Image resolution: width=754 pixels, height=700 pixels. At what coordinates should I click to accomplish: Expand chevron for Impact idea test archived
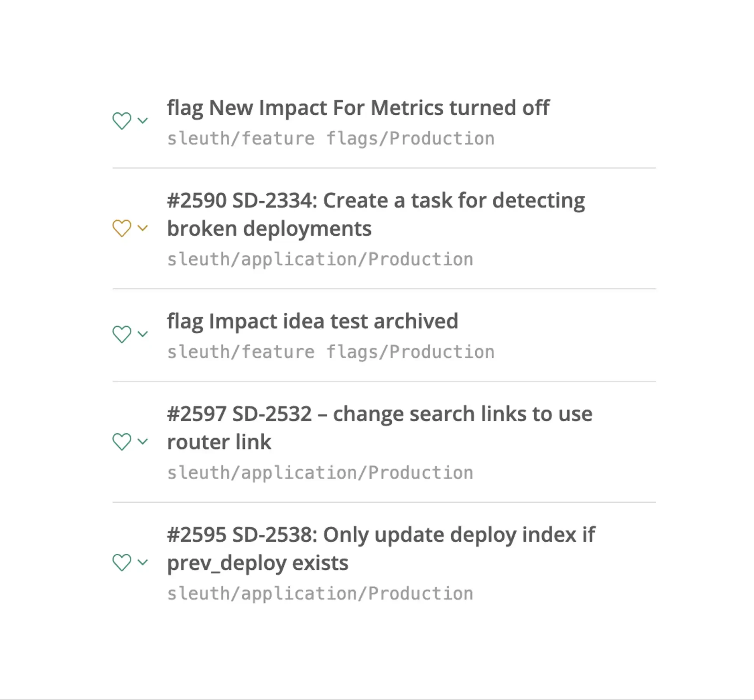143,334
